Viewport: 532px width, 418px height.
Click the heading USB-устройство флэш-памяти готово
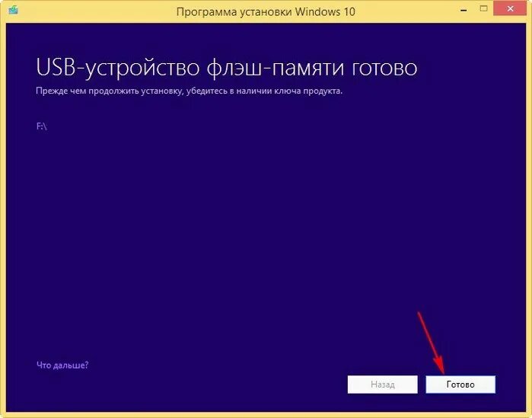226,69
